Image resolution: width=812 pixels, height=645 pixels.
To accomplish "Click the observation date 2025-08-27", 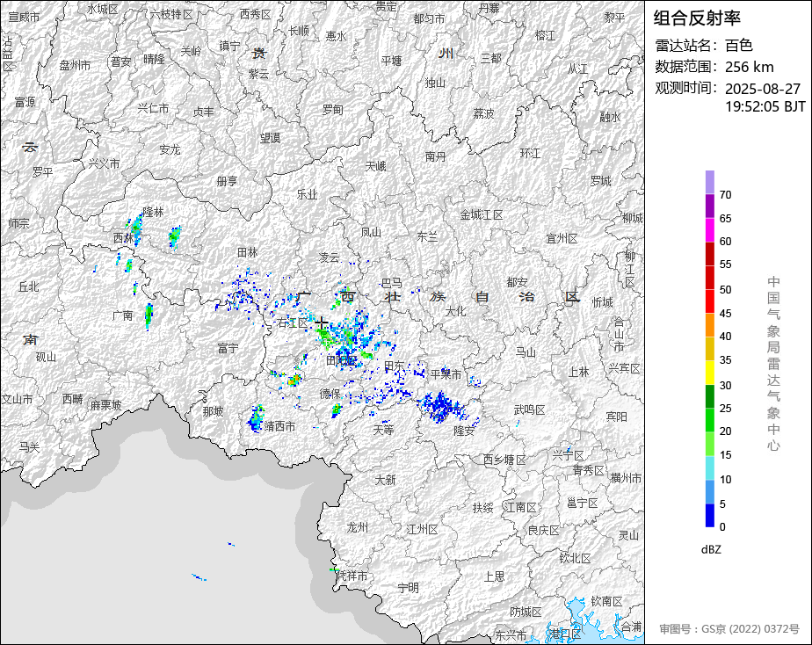I will point(762,89).
